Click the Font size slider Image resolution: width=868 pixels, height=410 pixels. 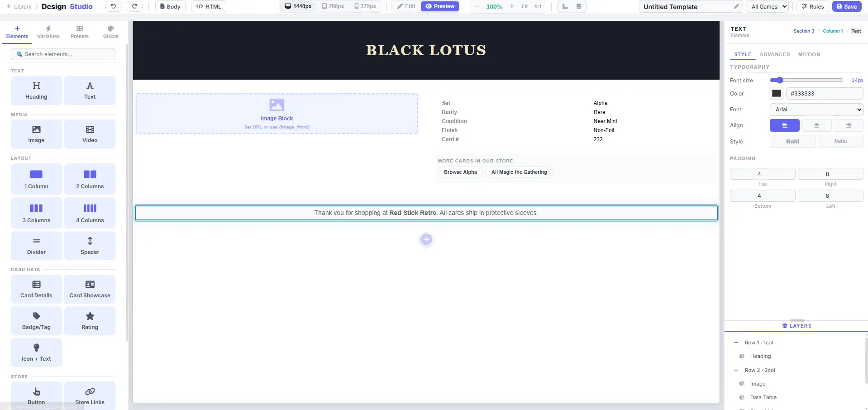[x=806, y=80]
